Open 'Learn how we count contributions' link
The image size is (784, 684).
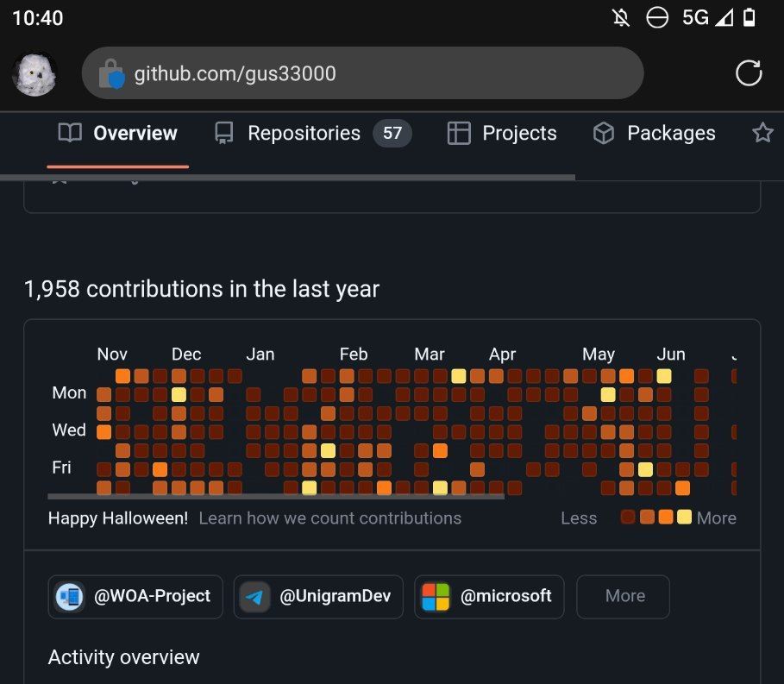(x=329, y=518)
